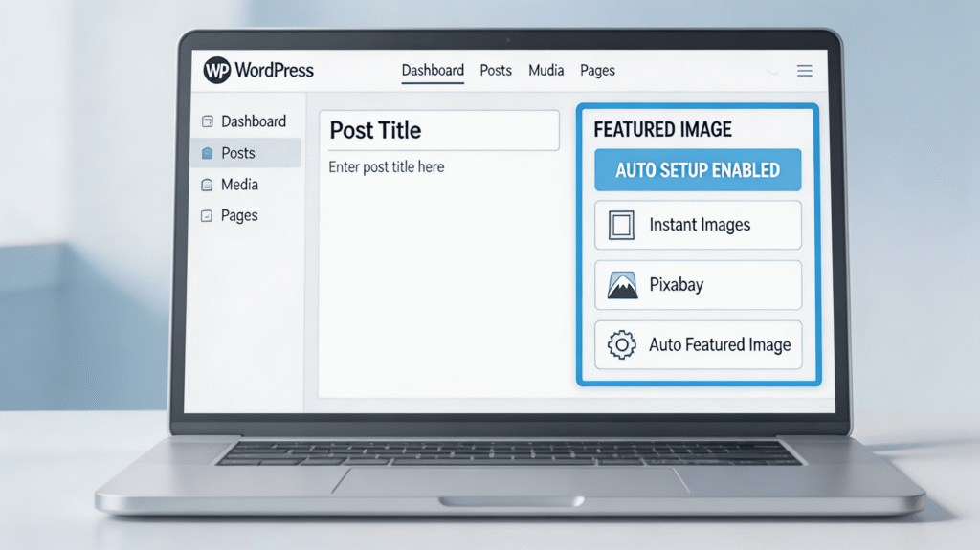This screenshot has height=550, width=980.
Task: Choose the Instant Images option
Action: [698, 225]
